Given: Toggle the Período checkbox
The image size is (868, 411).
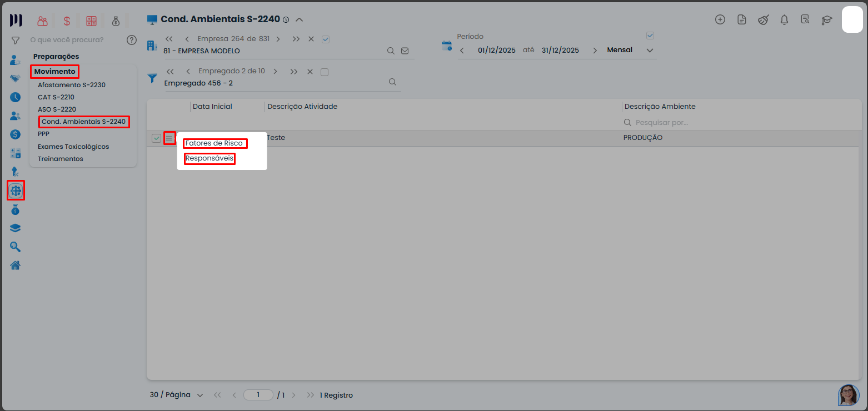Looking at the screenshot, I should tap(650, 36).
